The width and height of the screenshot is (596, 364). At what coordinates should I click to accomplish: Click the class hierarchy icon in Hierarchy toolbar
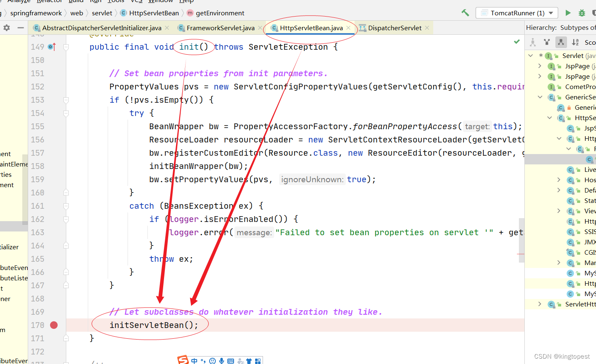[x=533, y=42]
